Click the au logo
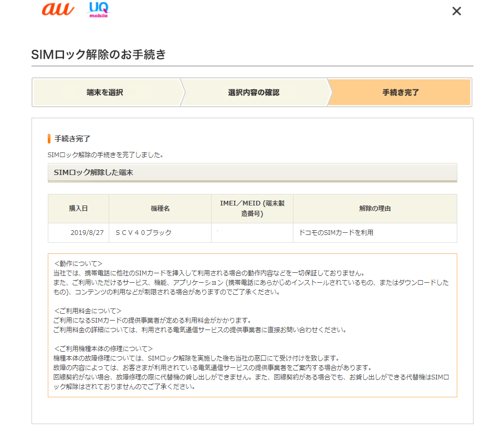The width and height of the screenshot is (504, 432). point(58,9)
